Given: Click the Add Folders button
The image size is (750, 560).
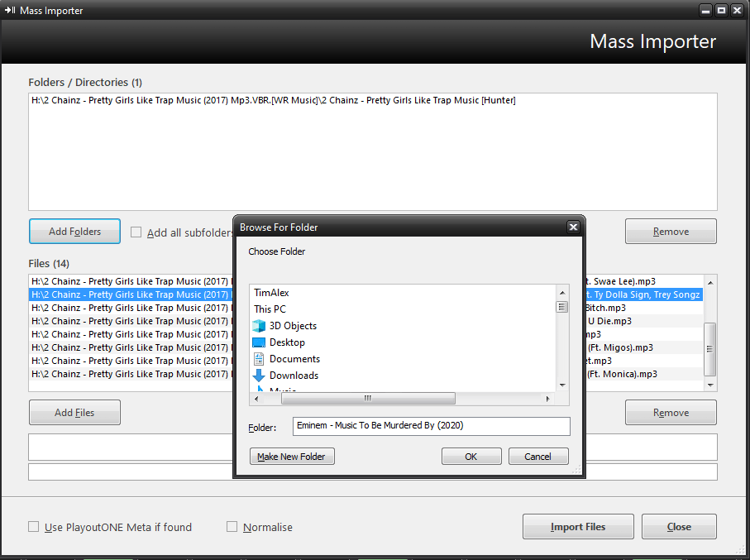Looking at the screenshot, I should pos(74,231).
